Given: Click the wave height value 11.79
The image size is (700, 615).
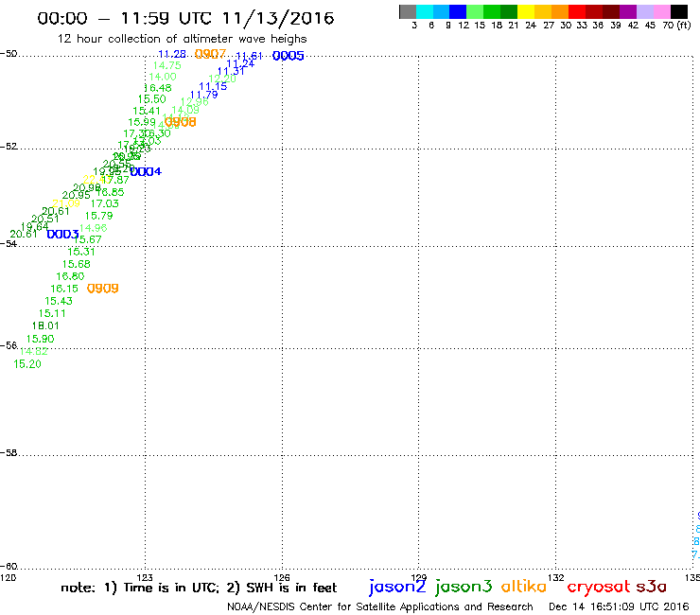Looking at the screenshot, I should click(x=204, y=95).
